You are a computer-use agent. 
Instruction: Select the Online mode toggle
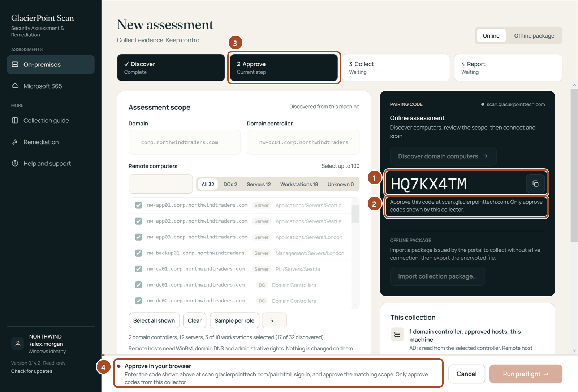(491, 36)
